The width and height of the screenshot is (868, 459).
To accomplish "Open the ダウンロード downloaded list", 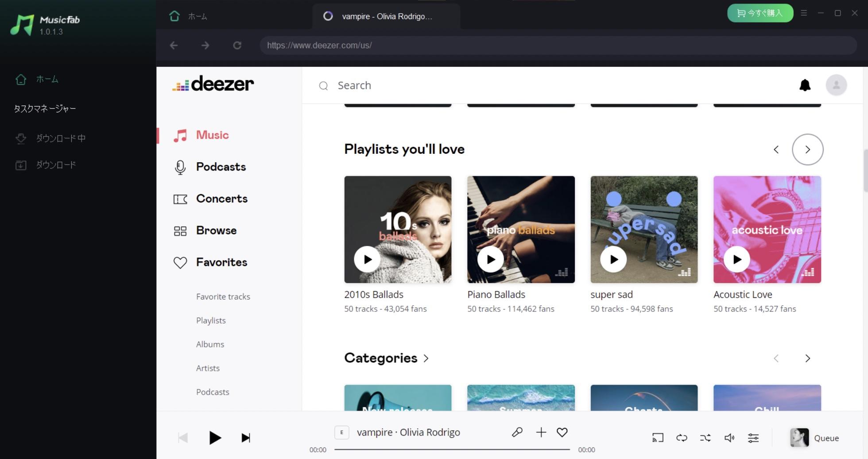I will [x=45, y=165].
